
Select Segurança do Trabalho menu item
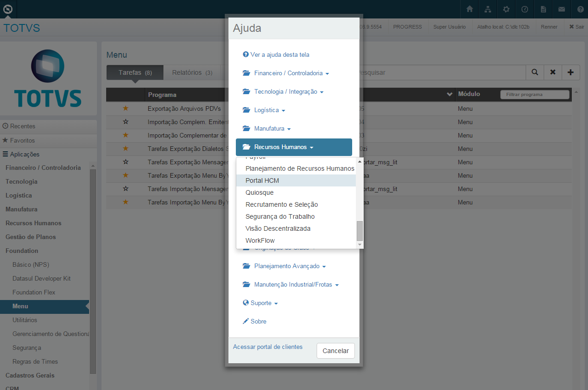coord(296,216)
